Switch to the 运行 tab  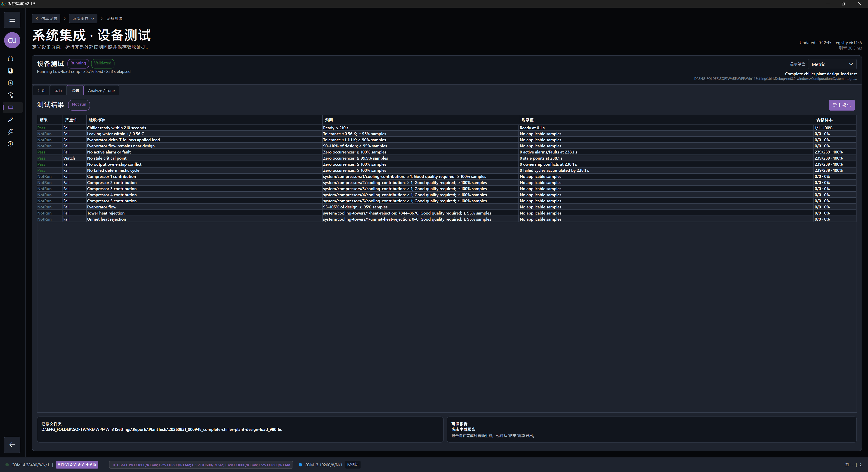coord(58,91)
